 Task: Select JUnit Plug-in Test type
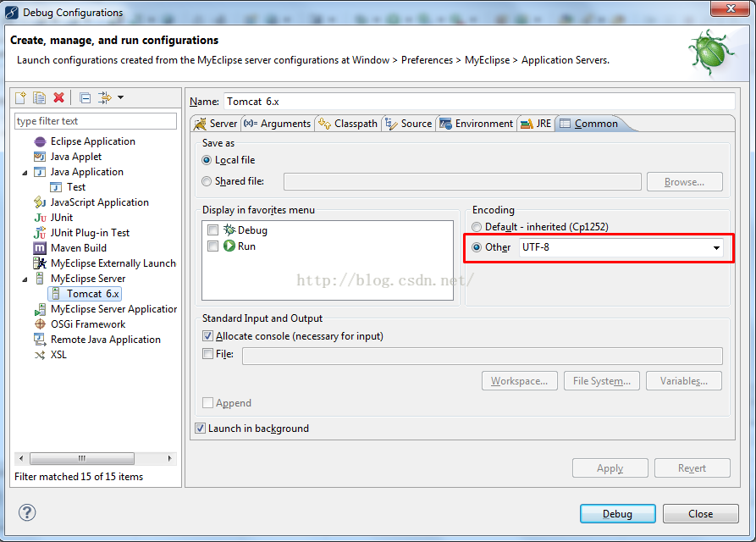(90, 233)
